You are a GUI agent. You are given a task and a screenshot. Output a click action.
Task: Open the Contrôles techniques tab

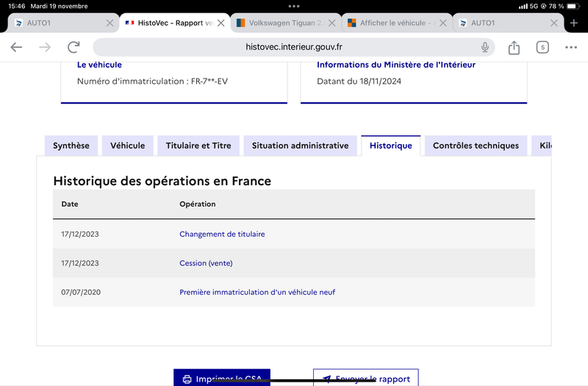pos(476,146)
